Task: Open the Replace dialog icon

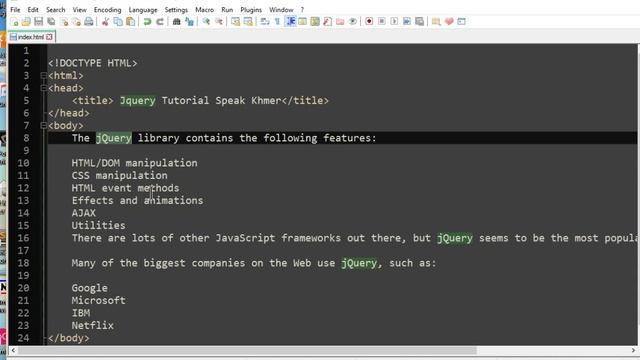Action: click(189, 22)
